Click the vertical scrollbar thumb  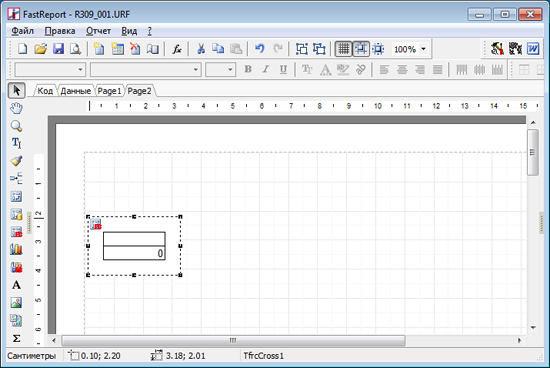point(533,152)
